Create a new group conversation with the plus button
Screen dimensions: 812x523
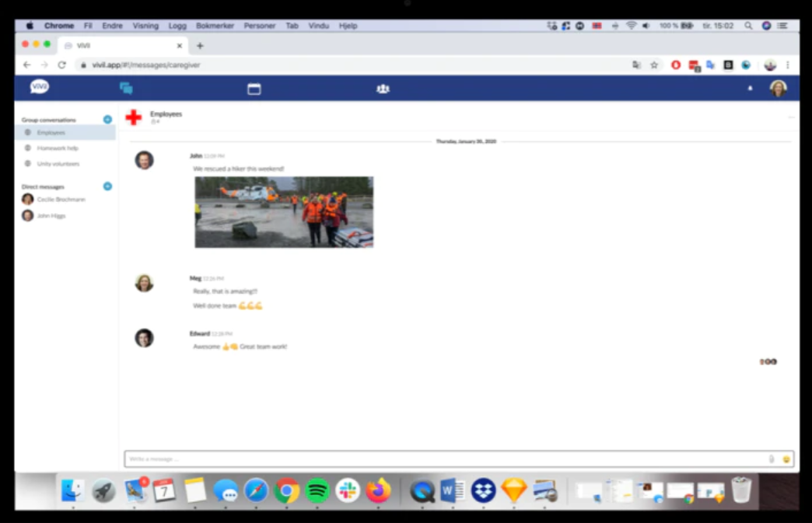click(x=107, y=120)
